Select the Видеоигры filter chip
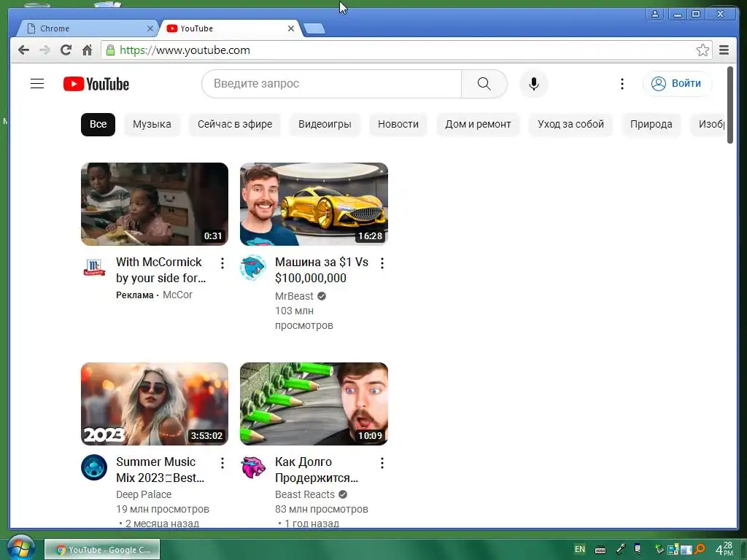This screenshot has height=560, width=747. point(325,124)
